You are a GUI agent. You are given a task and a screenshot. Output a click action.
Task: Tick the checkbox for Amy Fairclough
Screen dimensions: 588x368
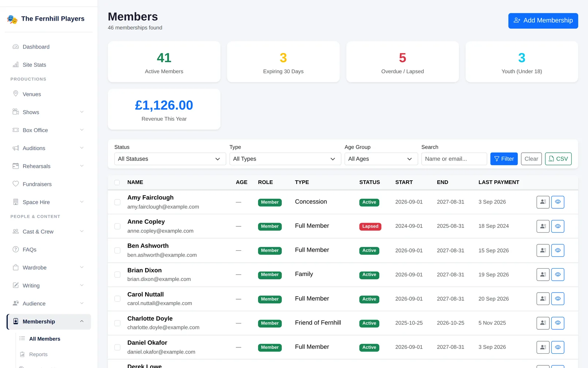117,202
